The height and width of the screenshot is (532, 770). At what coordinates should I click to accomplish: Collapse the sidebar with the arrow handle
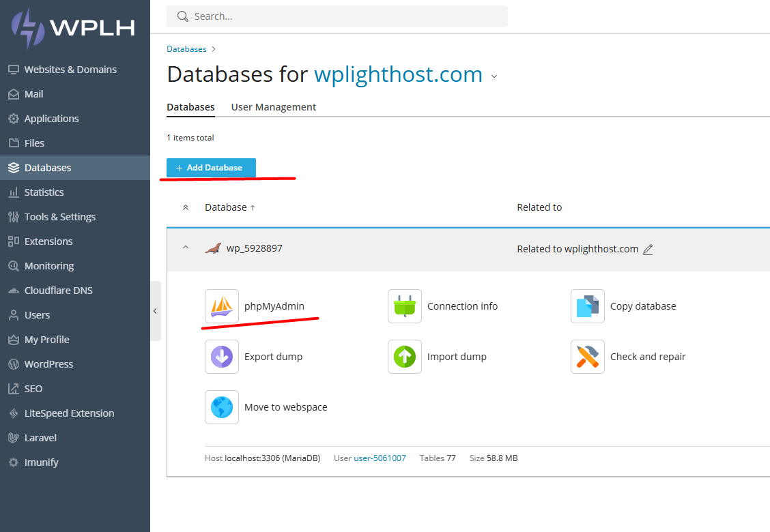[x=155, y=311]
